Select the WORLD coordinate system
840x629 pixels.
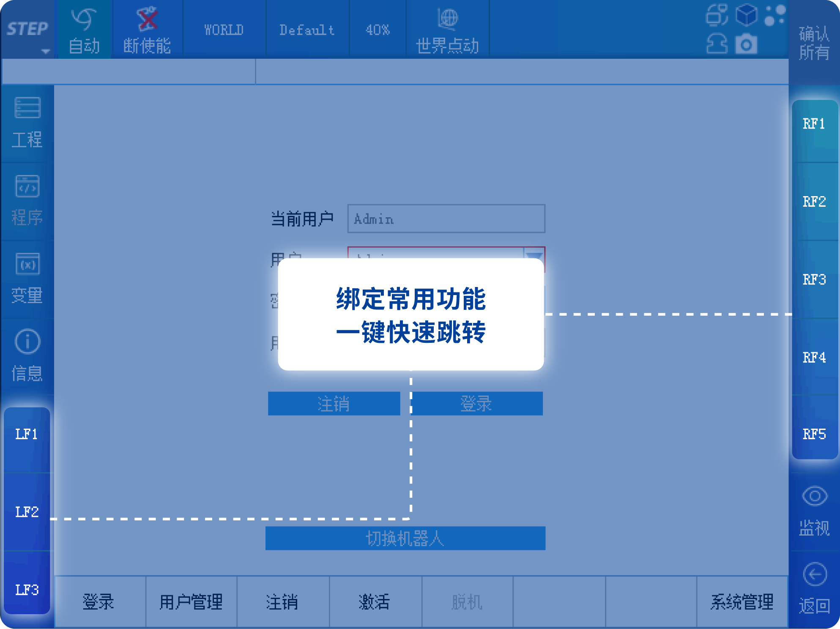click(224, 30)
